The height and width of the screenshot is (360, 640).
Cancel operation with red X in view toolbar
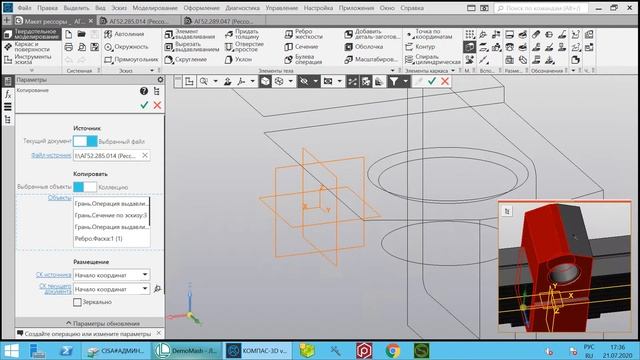[445, 82]
